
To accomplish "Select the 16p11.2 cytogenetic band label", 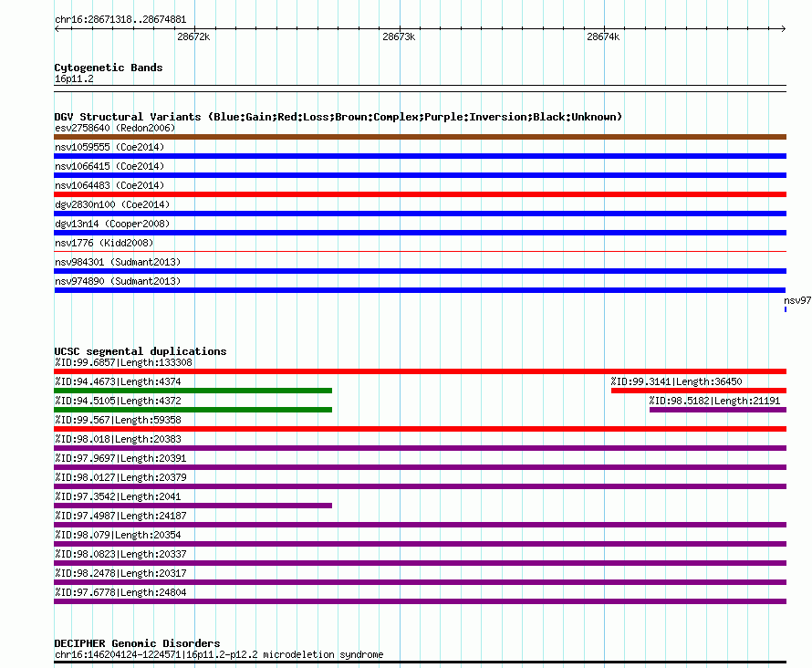I will tap(74, 78).
